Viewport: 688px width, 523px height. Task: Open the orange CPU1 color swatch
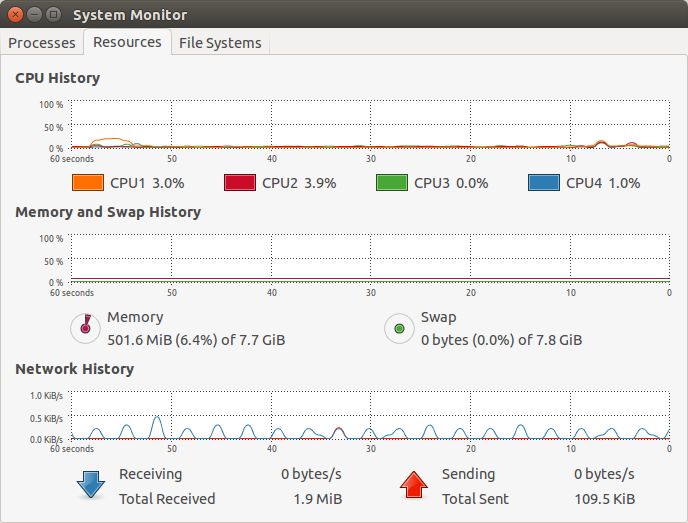[88, 183]
